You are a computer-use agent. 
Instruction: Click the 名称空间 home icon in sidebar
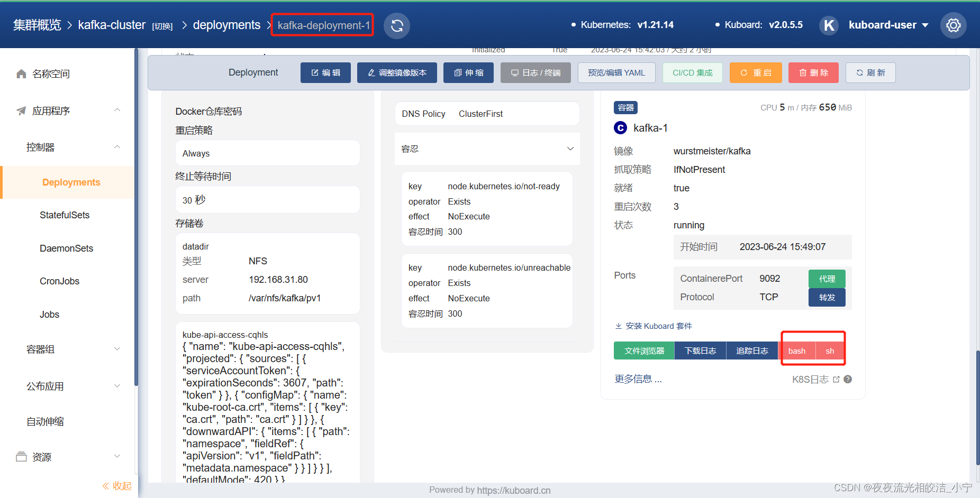(x=21, y=73)
